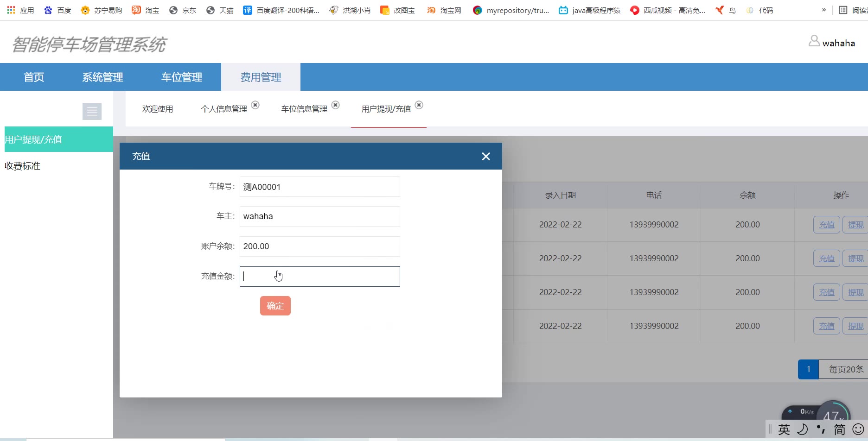Screen dimensions: 868x441
Task: Click the moon icon in IME bar
Action: (803, 429)
